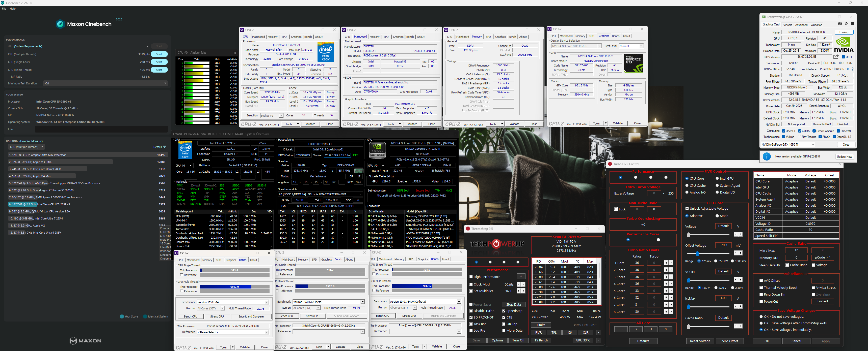Open Minimum Test Duration dropdown

105,83
